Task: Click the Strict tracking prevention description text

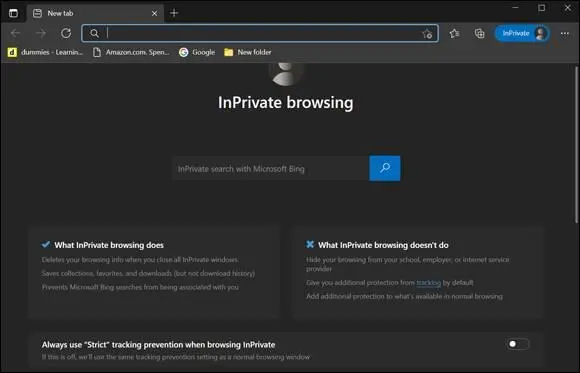Action: click(x=176, y=357)
